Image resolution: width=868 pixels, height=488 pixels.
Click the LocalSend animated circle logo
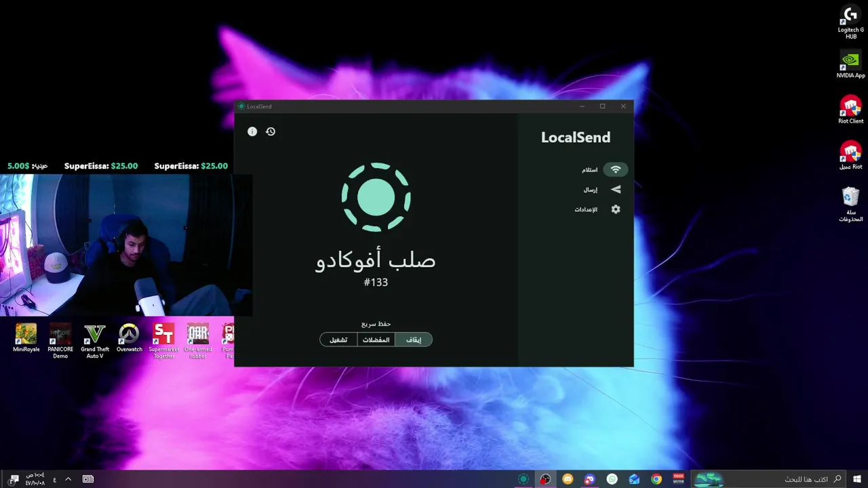(x=376, y=197)
